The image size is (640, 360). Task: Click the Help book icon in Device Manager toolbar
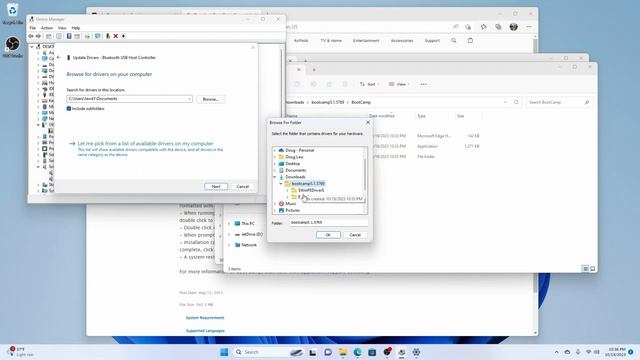[69, 36]
